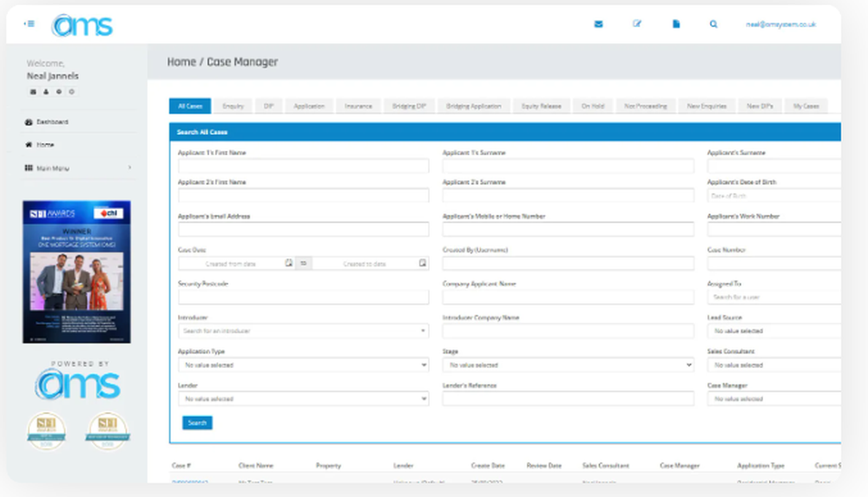This screenshot has height=497, width=868.
Task: Switch to the New Enquiries tab
Action: click(707, 106)
